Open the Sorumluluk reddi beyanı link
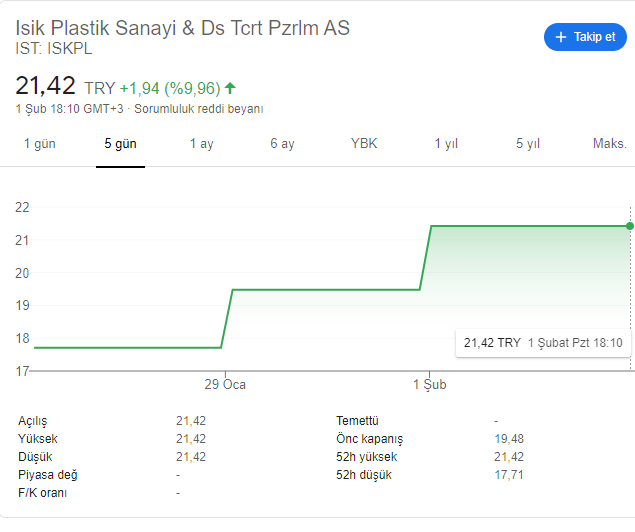Viewport: 635px width, 532px height. pos(212,108)
